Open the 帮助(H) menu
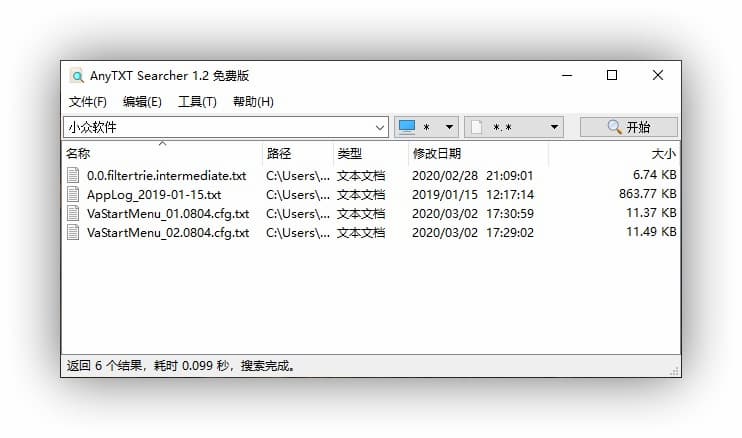Screen dimensions: 742x438 [x=253, y=102]
